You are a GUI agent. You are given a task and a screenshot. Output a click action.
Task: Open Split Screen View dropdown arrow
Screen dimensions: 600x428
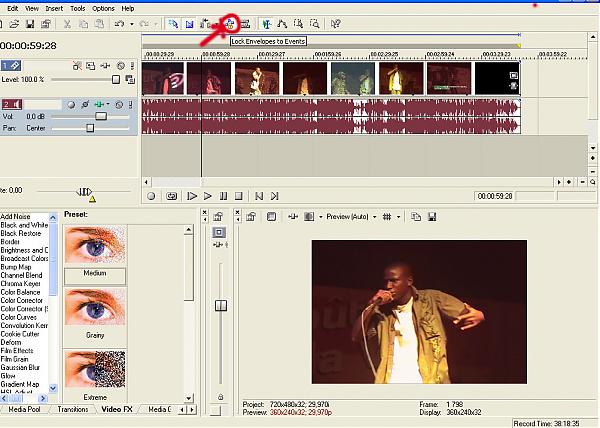[320, 217]
